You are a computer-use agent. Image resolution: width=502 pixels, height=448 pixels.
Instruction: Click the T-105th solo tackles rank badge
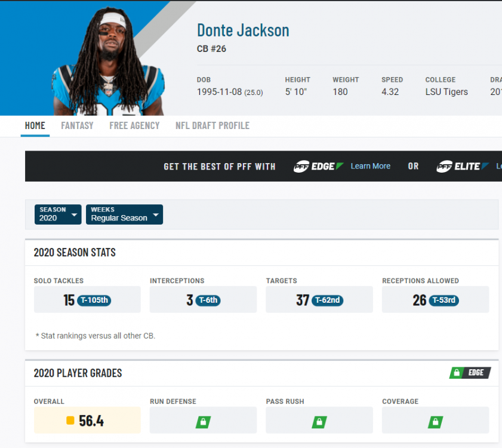94,300
